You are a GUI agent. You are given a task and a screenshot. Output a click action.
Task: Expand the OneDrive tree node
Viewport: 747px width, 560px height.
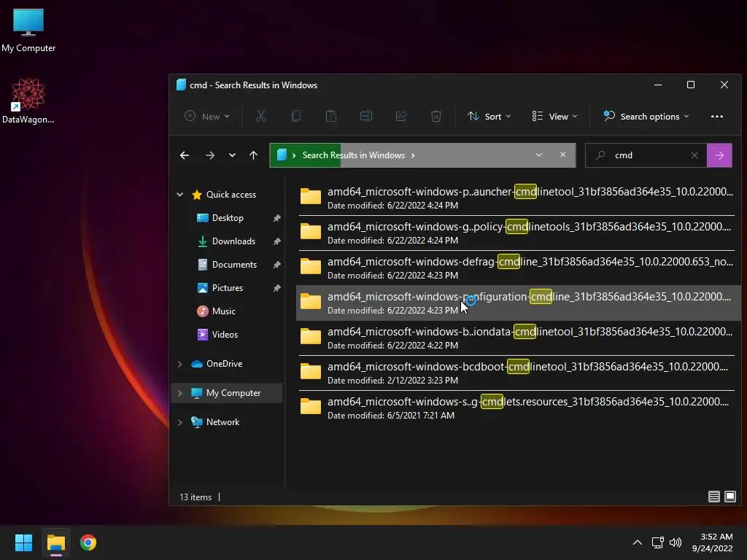coord(180,364)
